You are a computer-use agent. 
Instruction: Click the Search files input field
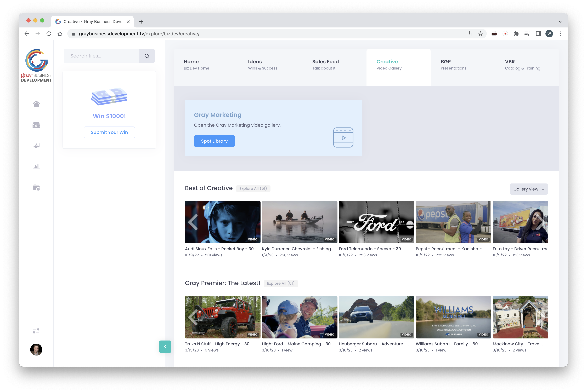tap(101, 56)
